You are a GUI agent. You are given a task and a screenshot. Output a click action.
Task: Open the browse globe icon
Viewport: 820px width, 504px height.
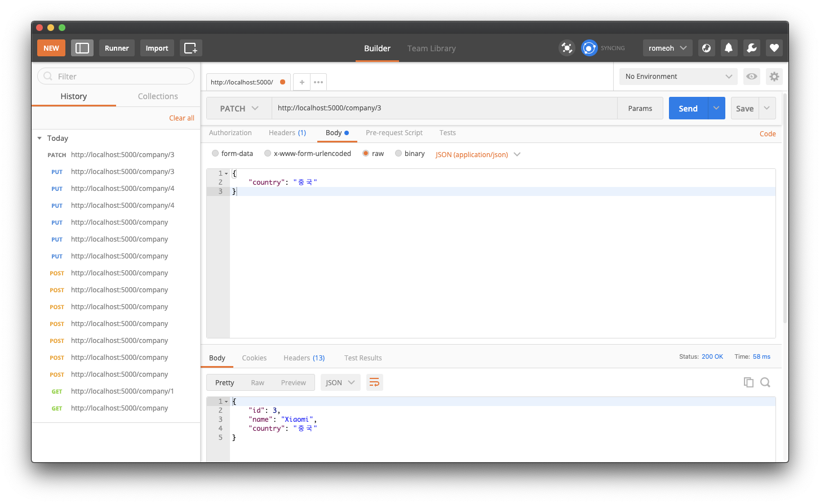[706, 48]
